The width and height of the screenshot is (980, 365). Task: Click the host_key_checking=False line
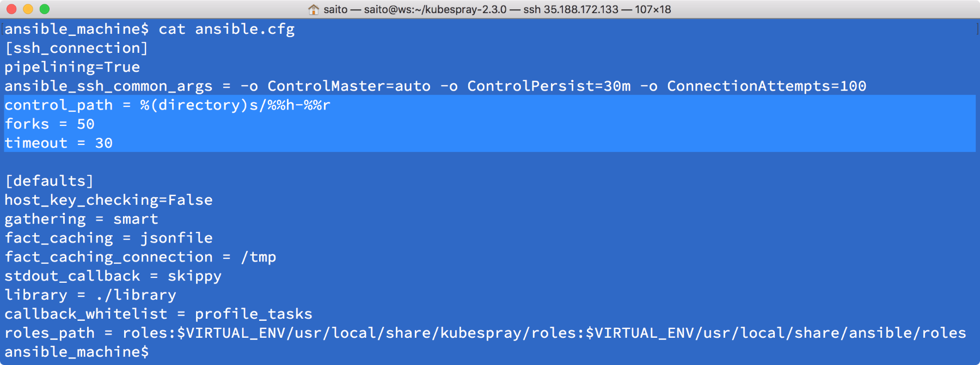108,200
